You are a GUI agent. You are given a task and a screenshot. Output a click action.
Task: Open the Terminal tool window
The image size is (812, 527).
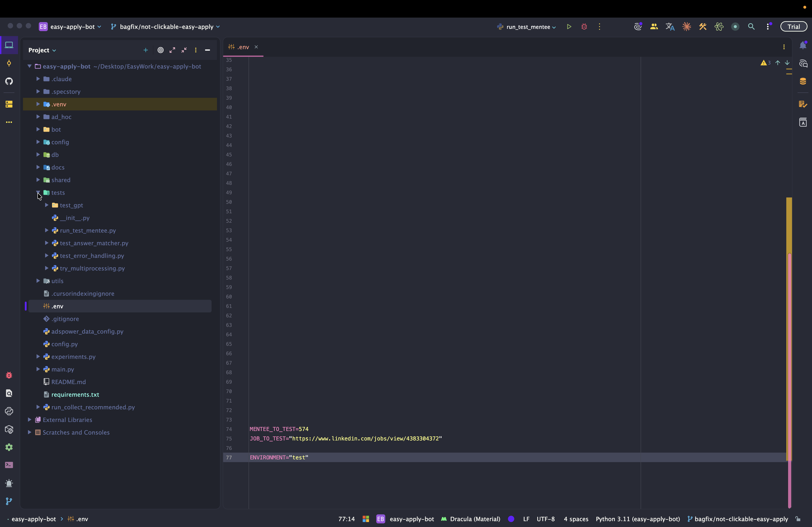tap(9, 465)
